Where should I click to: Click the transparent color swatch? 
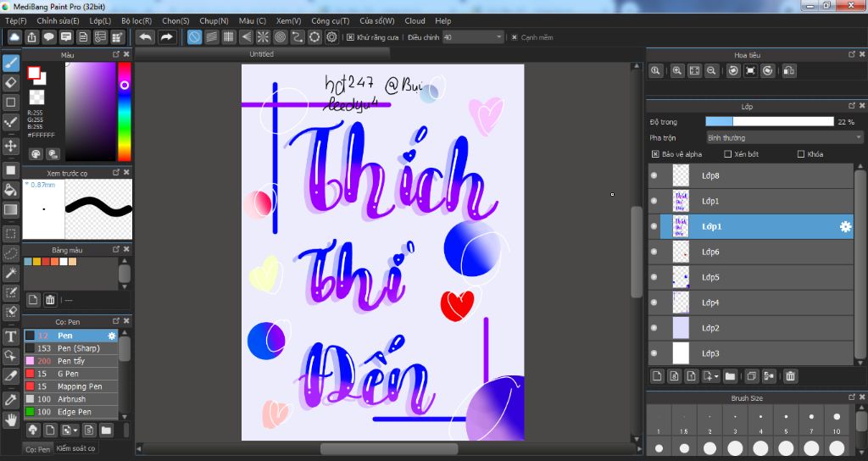click(x=36, y=97)
